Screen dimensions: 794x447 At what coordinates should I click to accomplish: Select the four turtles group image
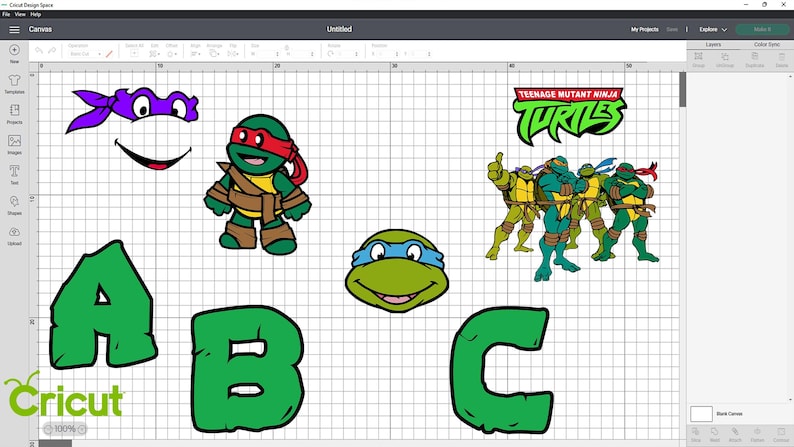572,217
